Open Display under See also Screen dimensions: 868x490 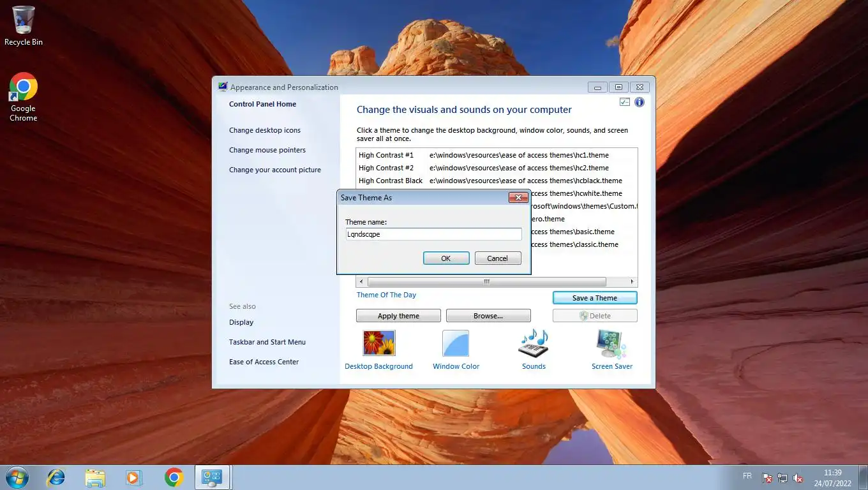(241, 322)
